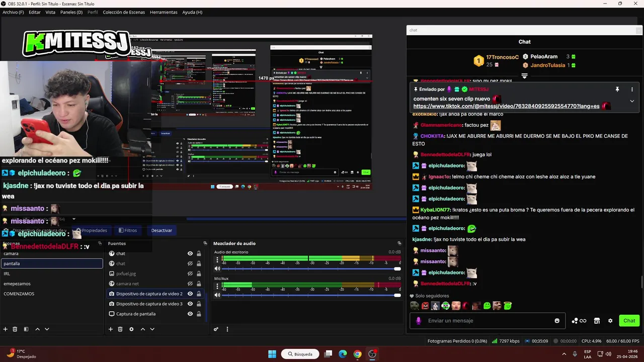Mute the Mic/Aux speaker
644x362 pixels.
[217, 295]
